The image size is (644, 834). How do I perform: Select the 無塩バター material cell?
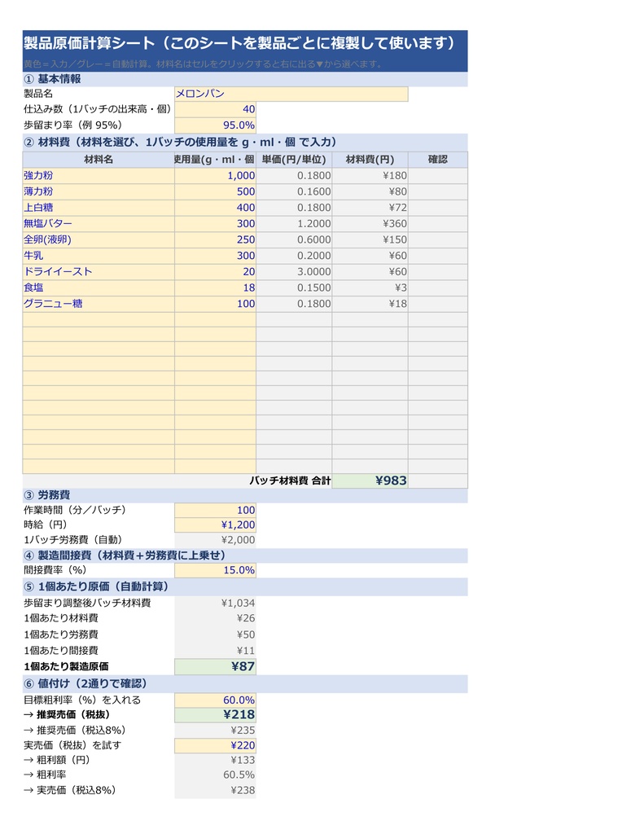(99, 224)
